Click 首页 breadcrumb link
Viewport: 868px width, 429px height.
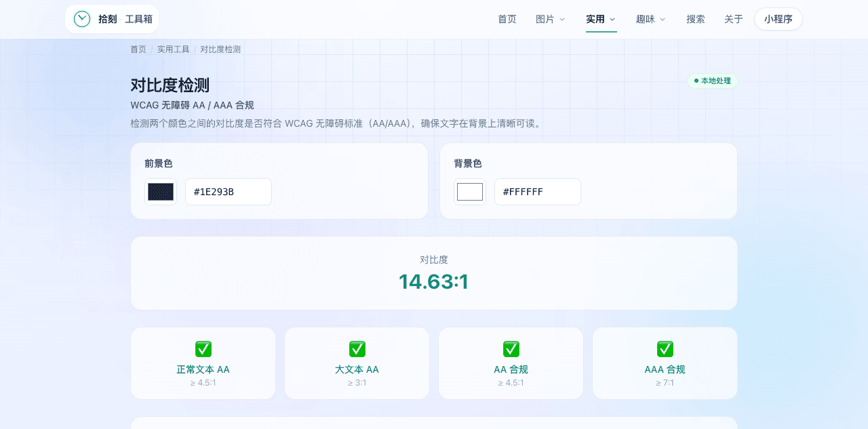click(x=138, y=49)
